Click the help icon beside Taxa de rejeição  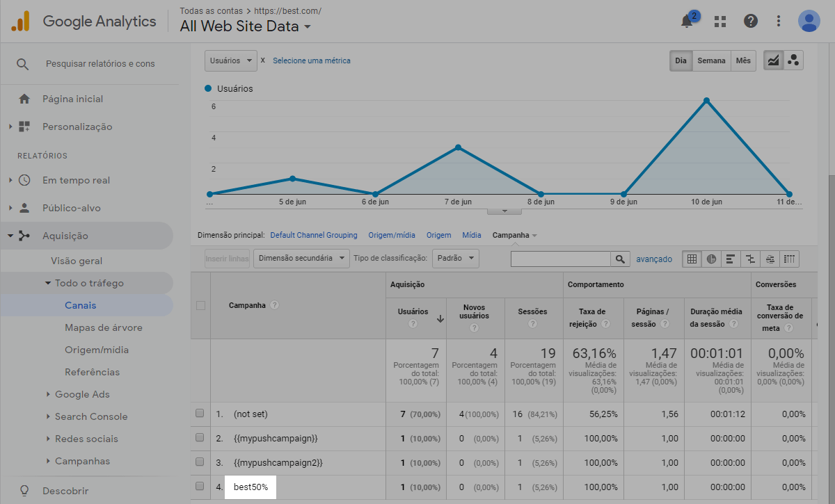click(605, 324)
